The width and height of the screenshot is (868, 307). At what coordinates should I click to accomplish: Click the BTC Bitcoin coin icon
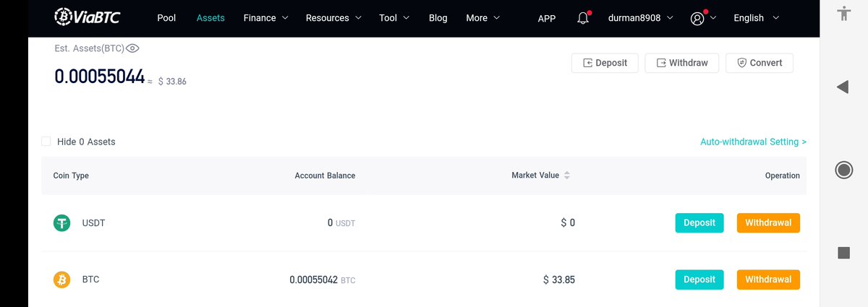pos(62,280)
